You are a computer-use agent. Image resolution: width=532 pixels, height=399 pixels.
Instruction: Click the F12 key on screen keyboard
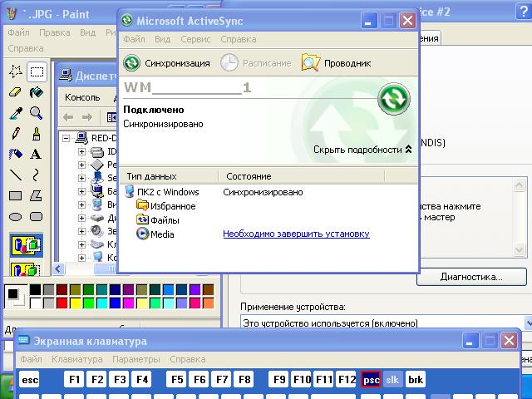pyautogui.click(x=347, y=379)
